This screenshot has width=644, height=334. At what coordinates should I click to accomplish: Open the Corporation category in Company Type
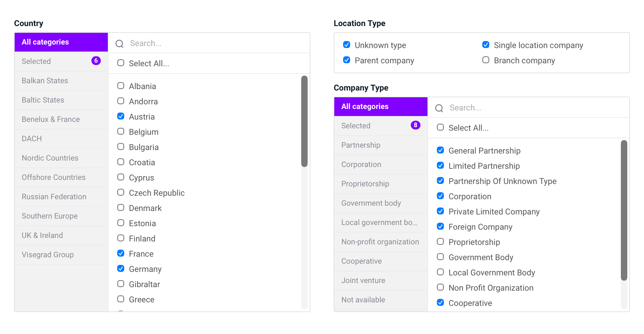[361, 164]
